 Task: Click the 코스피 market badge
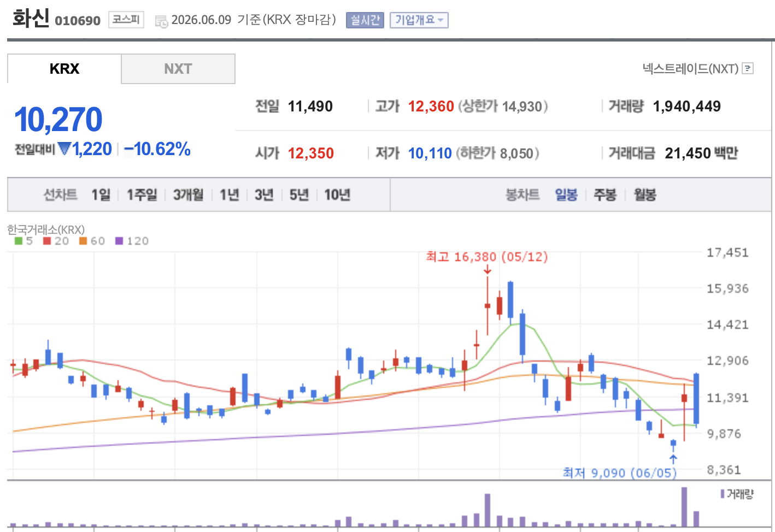126,20
